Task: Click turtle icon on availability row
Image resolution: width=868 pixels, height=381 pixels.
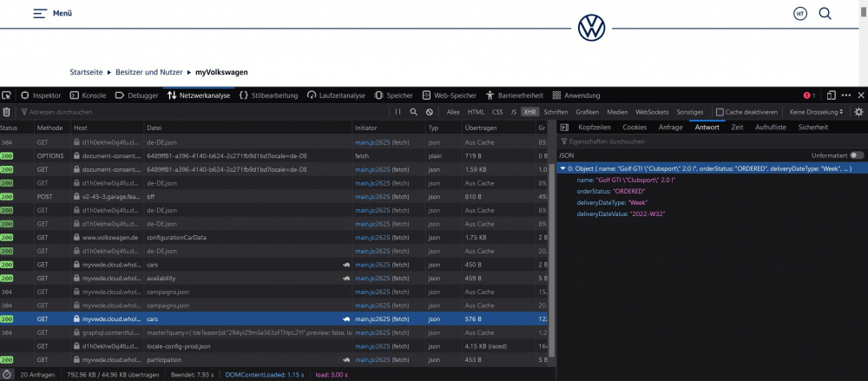Action: click(x=346, y=278)
